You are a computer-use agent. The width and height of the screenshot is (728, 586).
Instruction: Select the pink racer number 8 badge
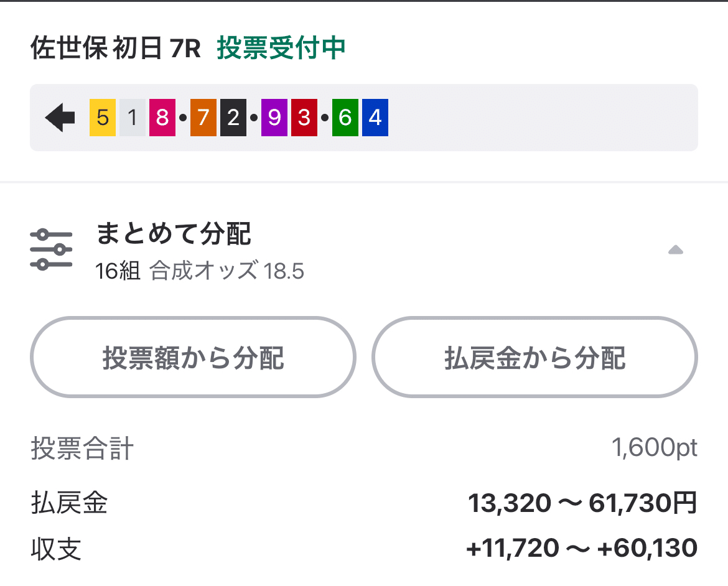tap(163, 117)
